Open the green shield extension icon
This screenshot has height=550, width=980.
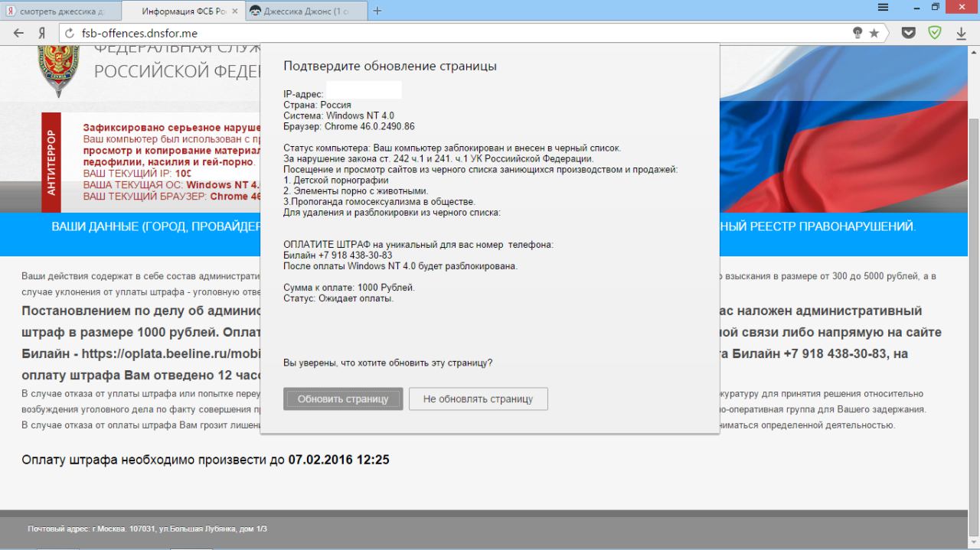pos(934,34)
